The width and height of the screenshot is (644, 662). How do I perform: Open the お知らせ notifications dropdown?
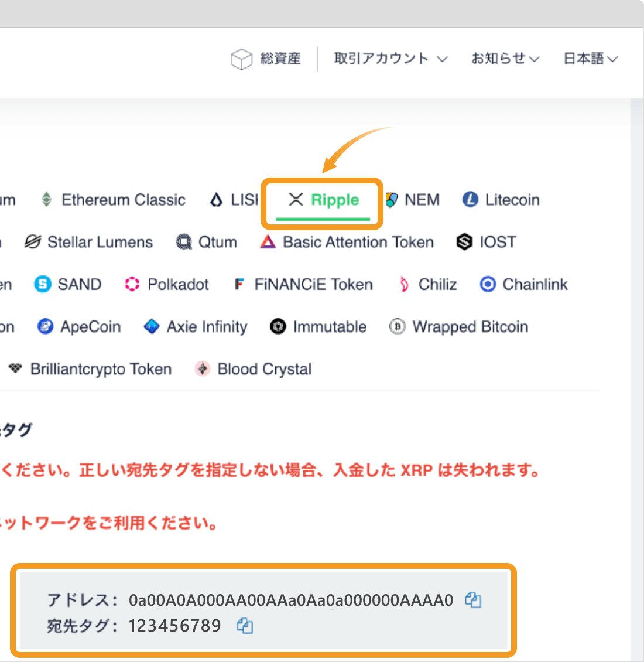point(505,58)
